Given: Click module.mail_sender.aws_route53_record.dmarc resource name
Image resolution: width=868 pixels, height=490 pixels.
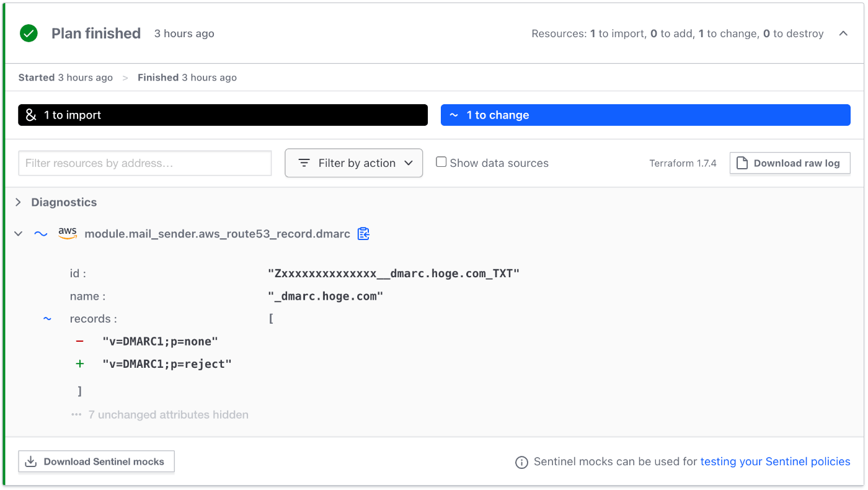Looking at the screenshot, I should tap(218, 234).
